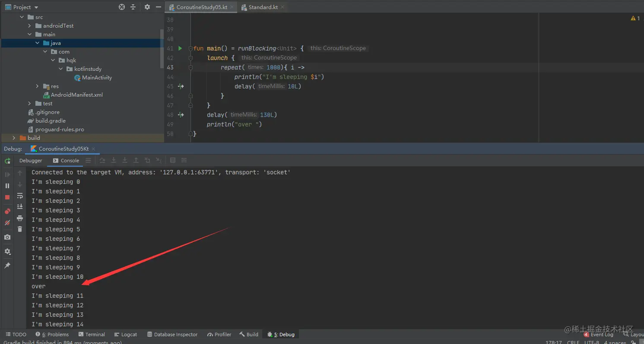Collapse the java folder

click(x=38, y=43)
